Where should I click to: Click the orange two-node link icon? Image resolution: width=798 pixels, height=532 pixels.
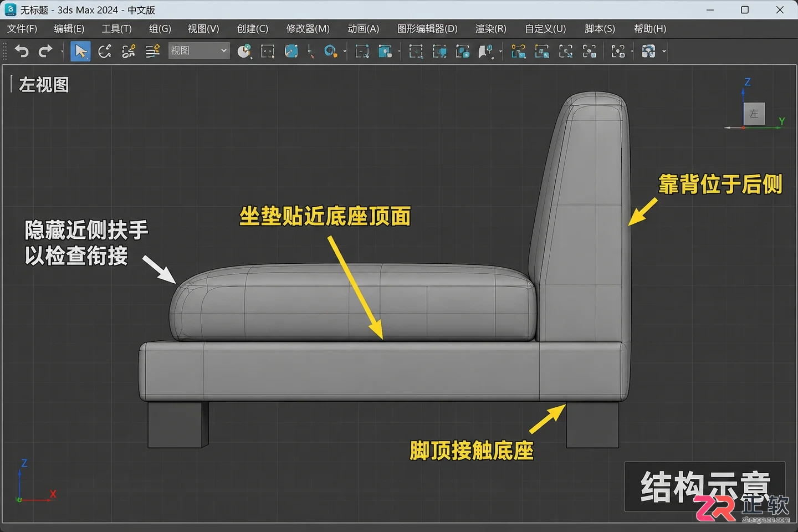click(x=518, y=52)
